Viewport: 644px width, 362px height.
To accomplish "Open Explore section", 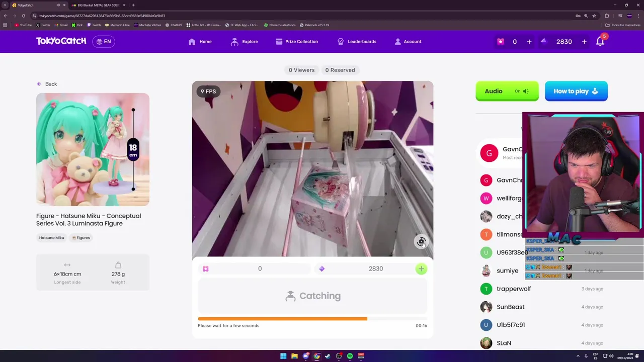I will (x=244, y=42).
